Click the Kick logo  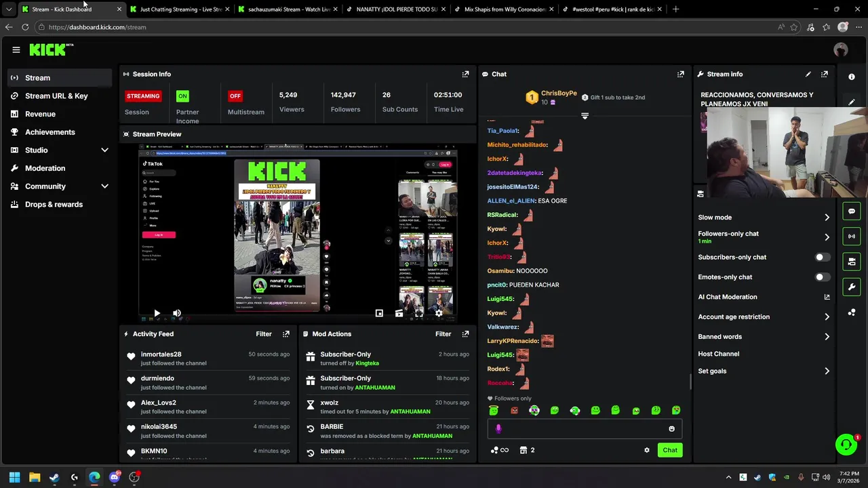49,49
